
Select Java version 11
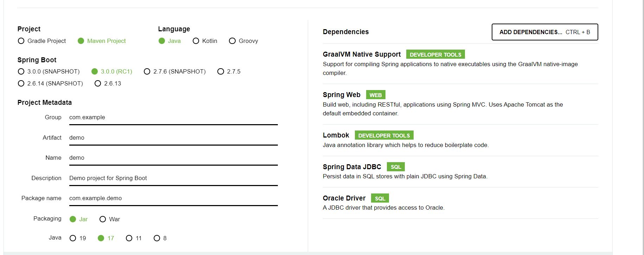pos(134,238)
